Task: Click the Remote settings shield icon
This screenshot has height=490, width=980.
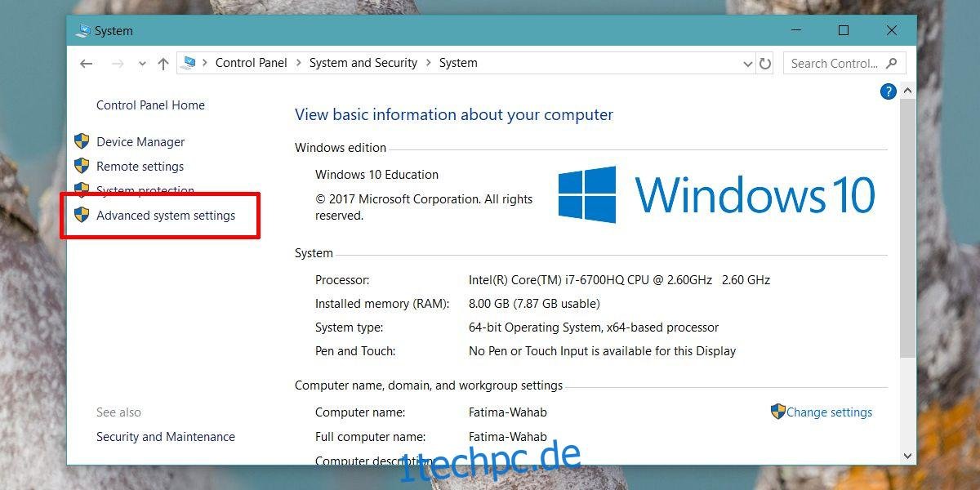Action: pyautogui.click(x=82, y=166)
